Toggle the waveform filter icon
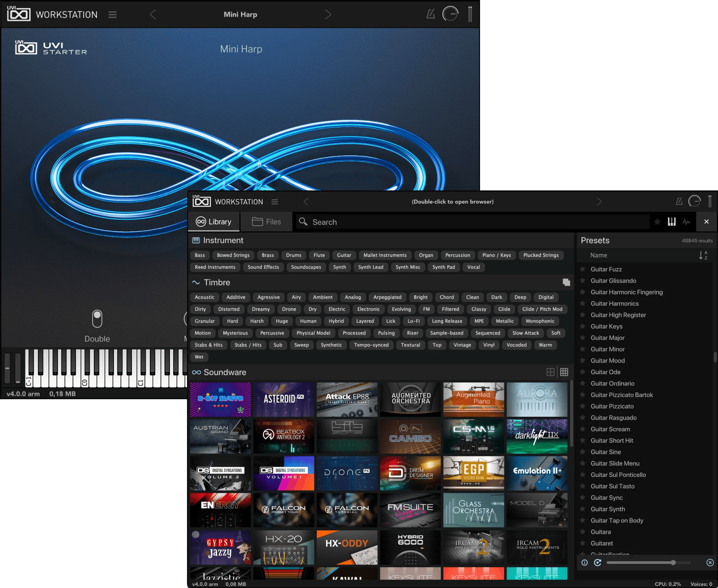The image size is (718, 588). [x=686, y=222]
